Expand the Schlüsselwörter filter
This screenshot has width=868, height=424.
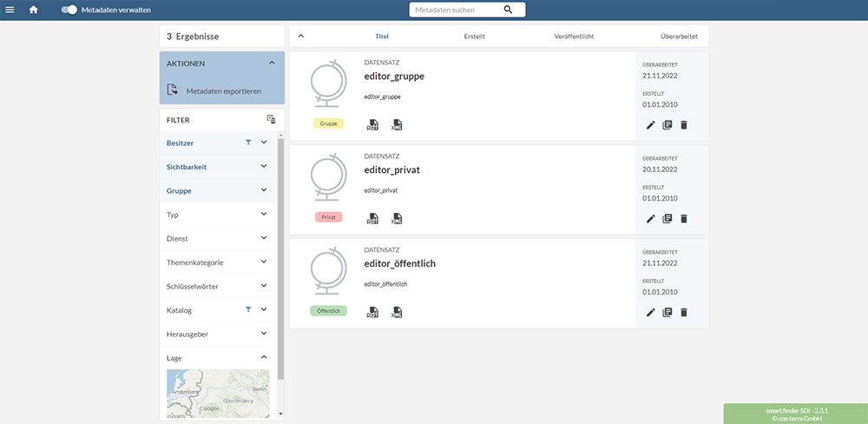coord(264,285)
